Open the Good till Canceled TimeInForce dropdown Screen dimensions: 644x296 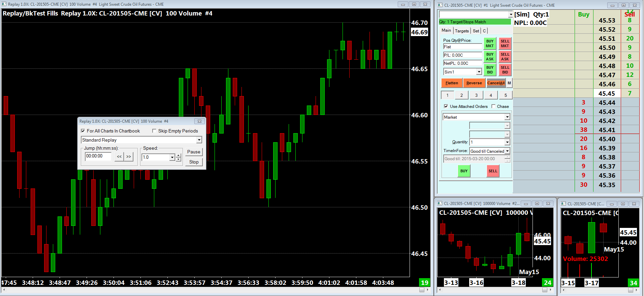click(507, 151)
